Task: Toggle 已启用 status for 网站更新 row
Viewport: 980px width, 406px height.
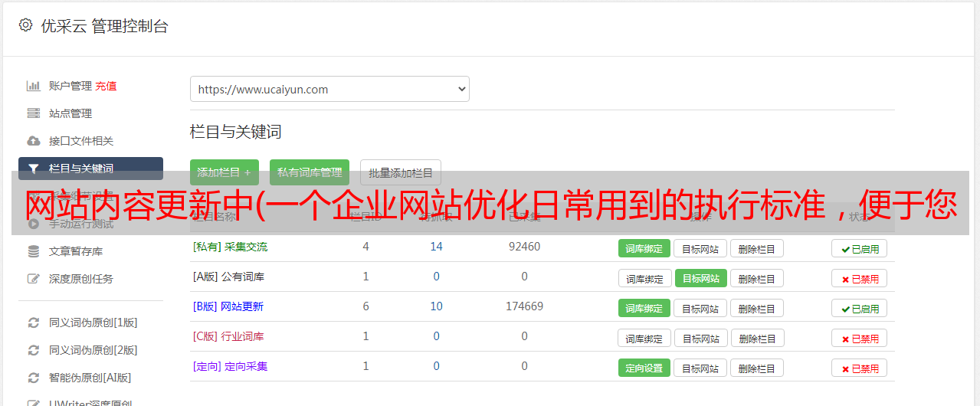Action: coord(859,308)
